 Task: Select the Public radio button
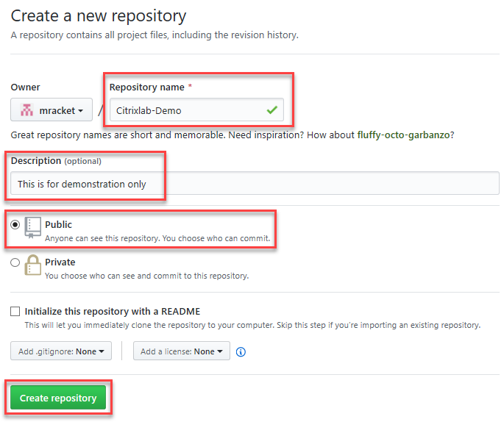tap(15, 224)
